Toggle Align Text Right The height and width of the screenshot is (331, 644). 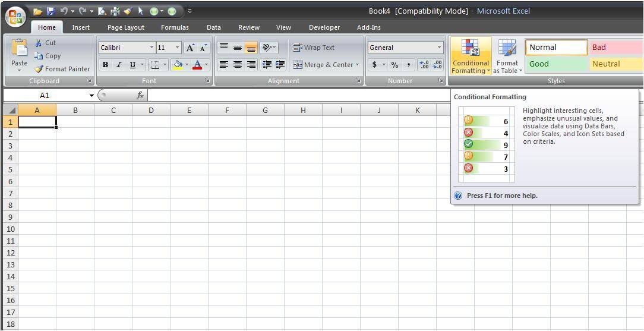(x=251, y=64)
